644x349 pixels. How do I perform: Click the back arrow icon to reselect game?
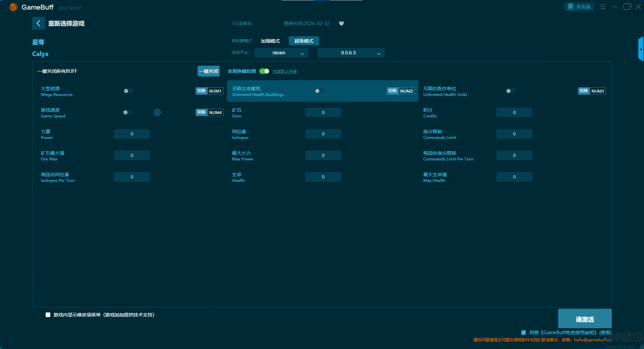click(38, 23)
